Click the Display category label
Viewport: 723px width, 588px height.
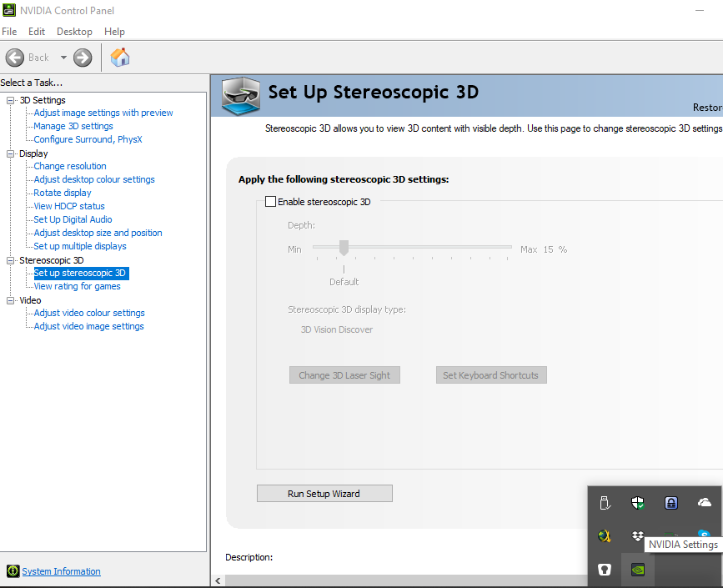(x=33, y=153)
